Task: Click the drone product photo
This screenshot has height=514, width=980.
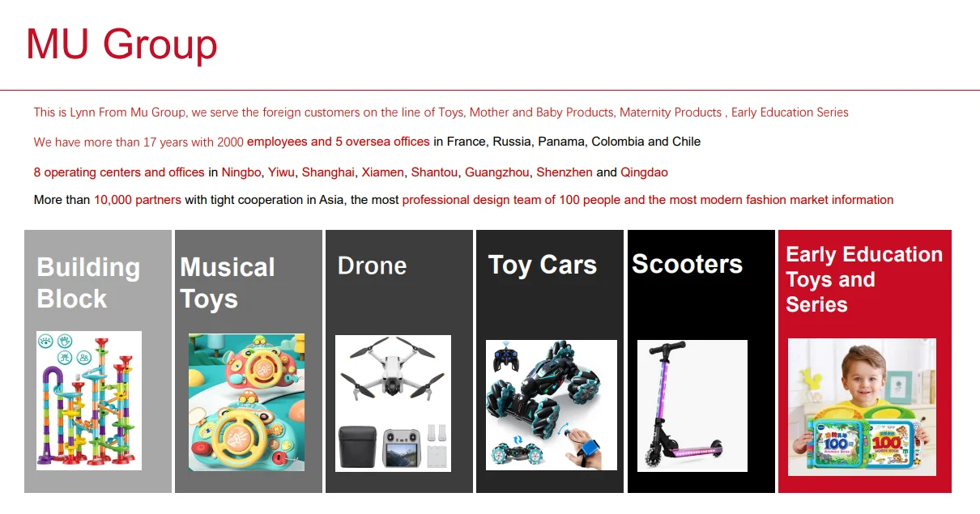Action: pos(393,403)
